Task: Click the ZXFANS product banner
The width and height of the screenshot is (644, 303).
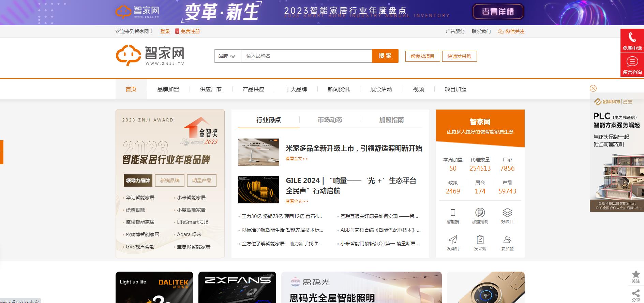Action: pos(237,287)
